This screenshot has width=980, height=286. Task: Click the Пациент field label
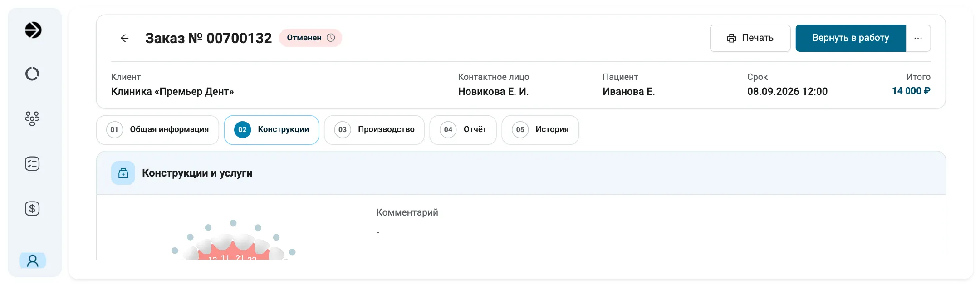tap(620, 77)
